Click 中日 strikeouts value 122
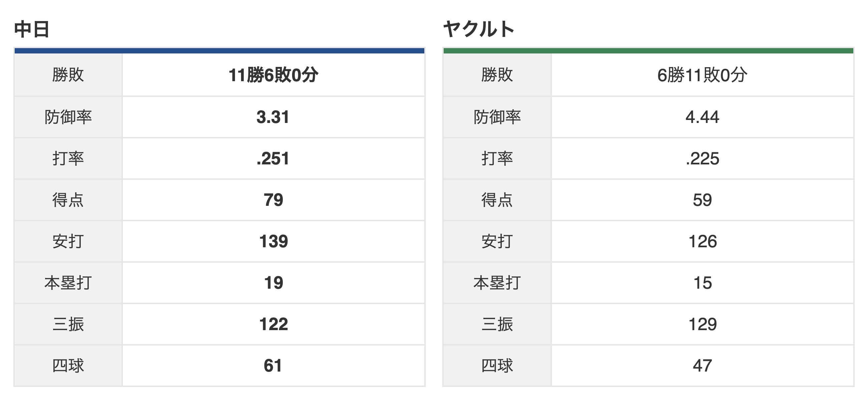 point(273,324)
